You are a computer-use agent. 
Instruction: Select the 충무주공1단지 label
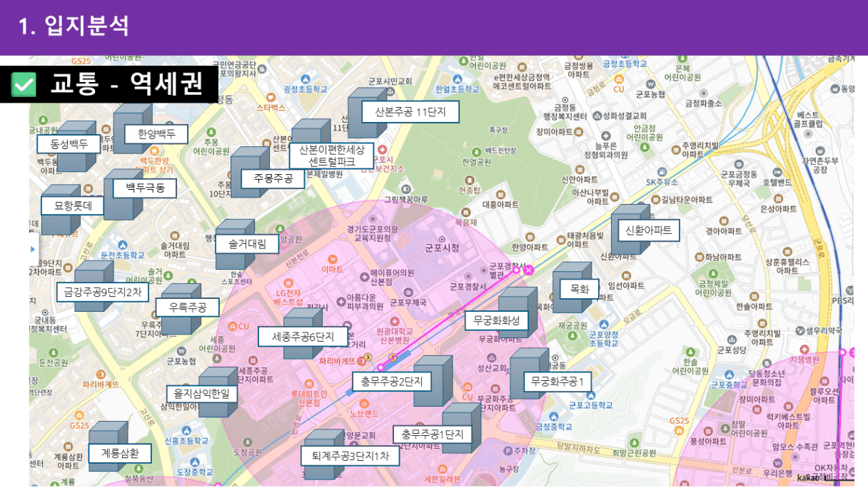click(432, 434)
